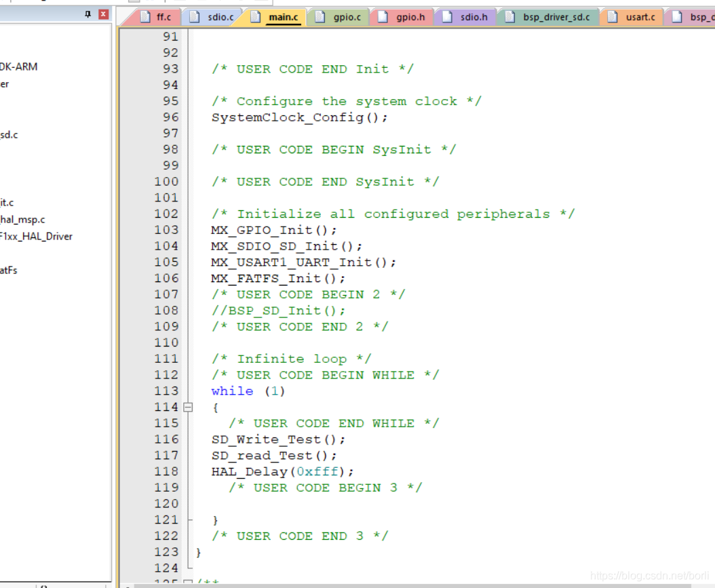715x588 pixels.
Task: Click on SD_Write_Test() call
Action: point(278,440)
